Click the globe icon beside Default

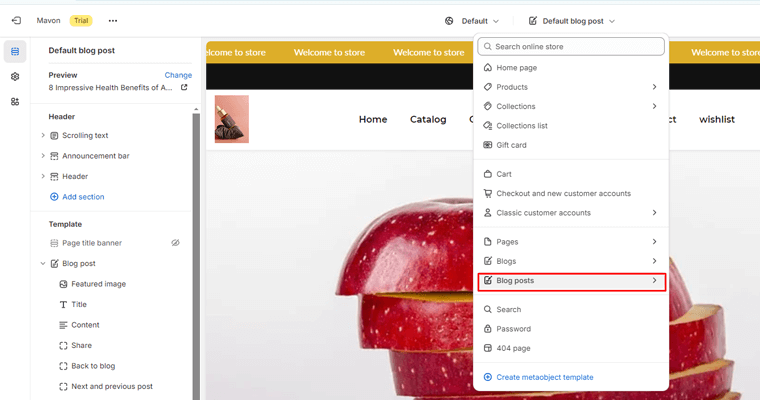[449, 21]
